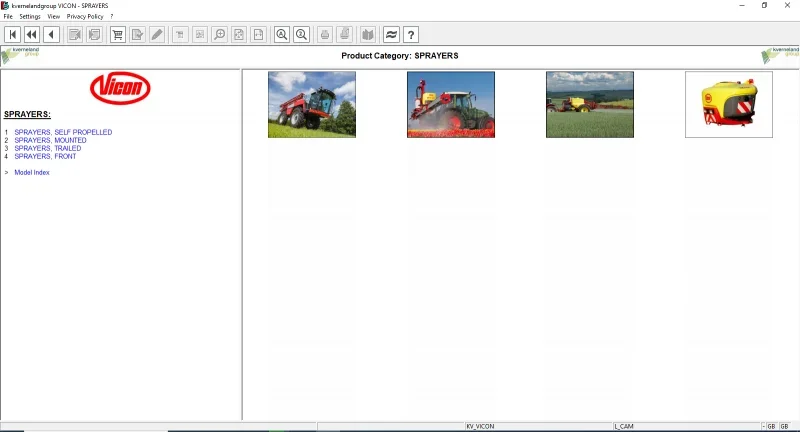800x432 pixels.
Task: Click the grayed open book icon
Action: (368, 35)
